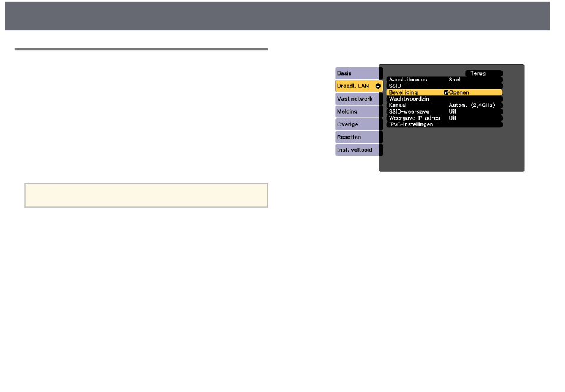Click the enter icon on Draadl. LAN tab

pyautogui.click(x=378, y=86)
